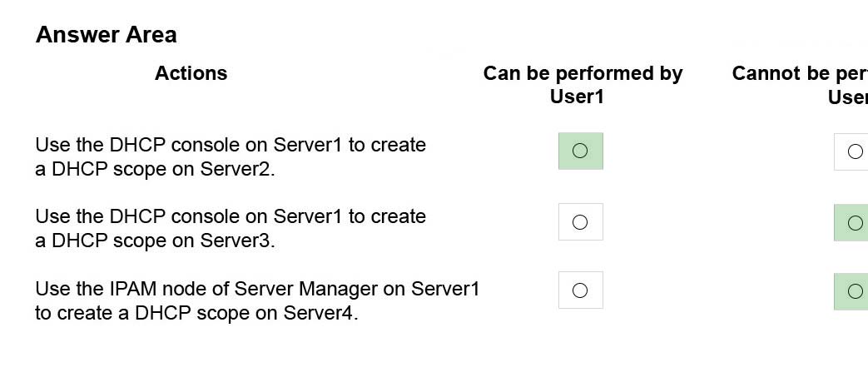Screen dimensions: 868x372
Task: Click the 'Cannot be performed by' header text
Action: tap(800, 73)
